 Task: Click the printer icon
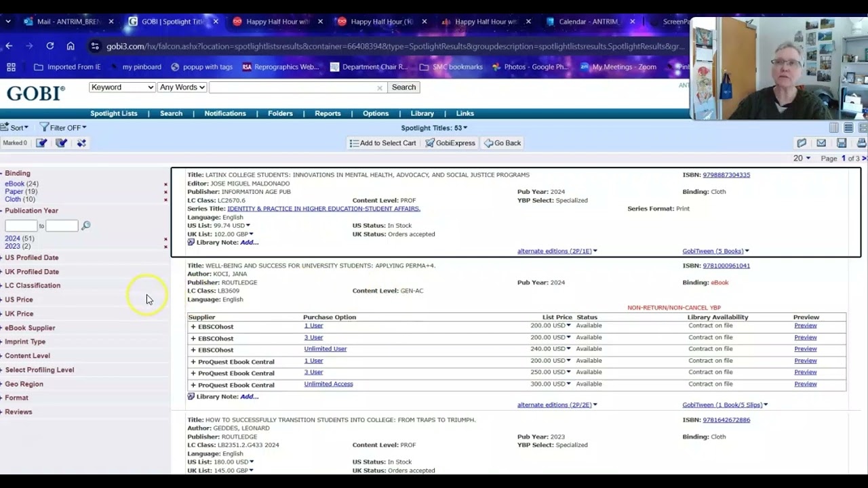pos(861,143)
